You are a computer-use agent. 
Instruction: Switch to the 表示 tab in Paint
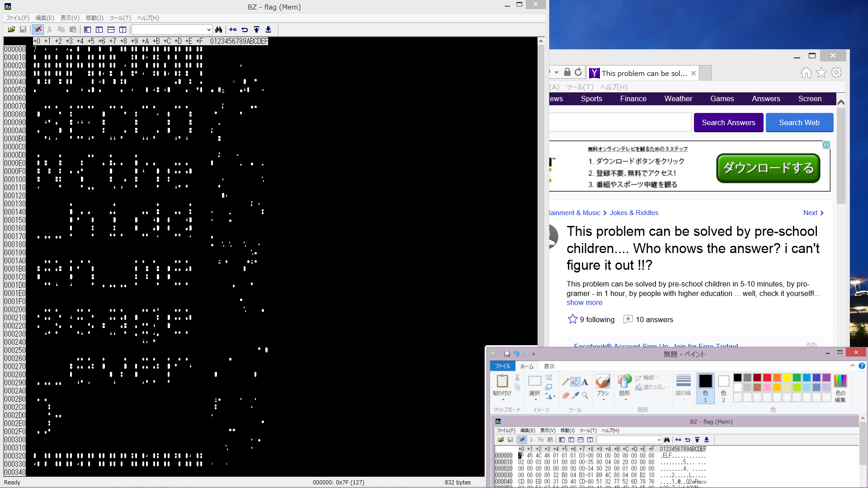pyautogui.click(x=549, y=366)
